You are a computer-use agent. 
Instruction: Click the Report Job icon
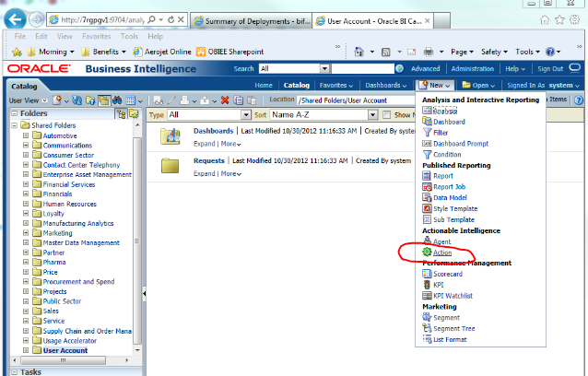(x=427, y=187)
